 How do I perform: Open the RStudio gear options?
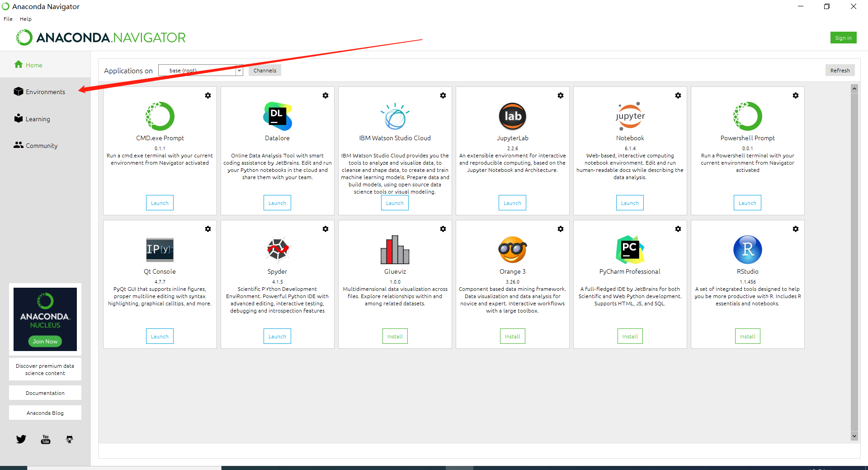click(796, 229)
